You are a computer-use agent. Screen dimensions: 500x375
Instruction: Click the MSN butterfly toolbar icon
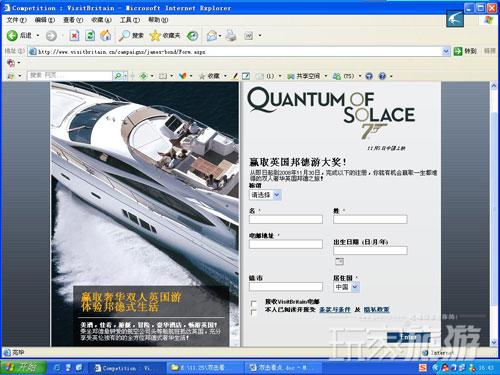point(182,76)
